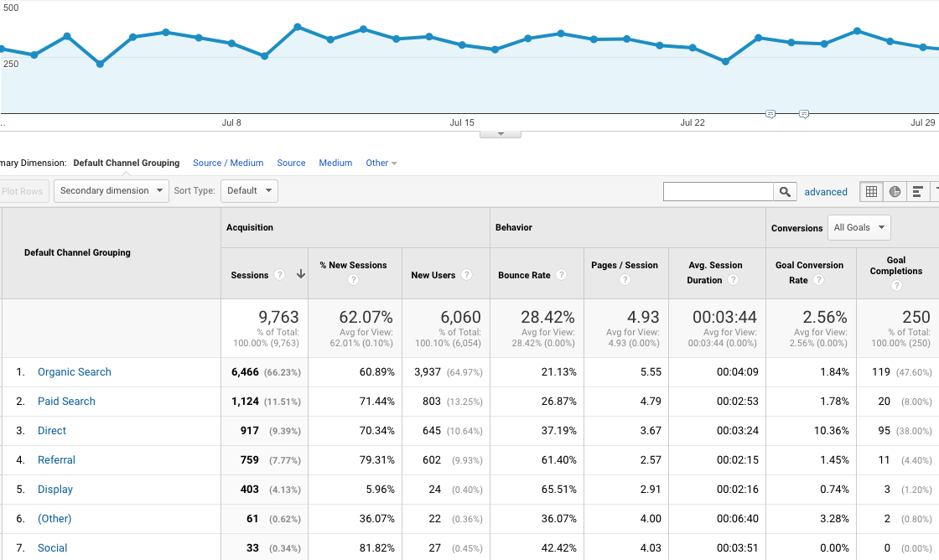The height and width of the screenshot is (560, 939).
Task: Switch to the performance bar view
Action: (918, 192)
